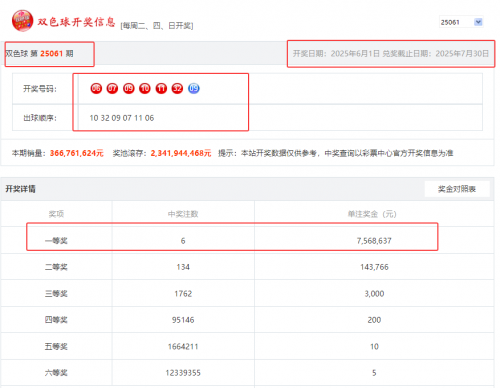Image resolution: width=500 pixels, height=388 pixels.
Task: Click the red ball 10
Action: click(x=145, y=88)
